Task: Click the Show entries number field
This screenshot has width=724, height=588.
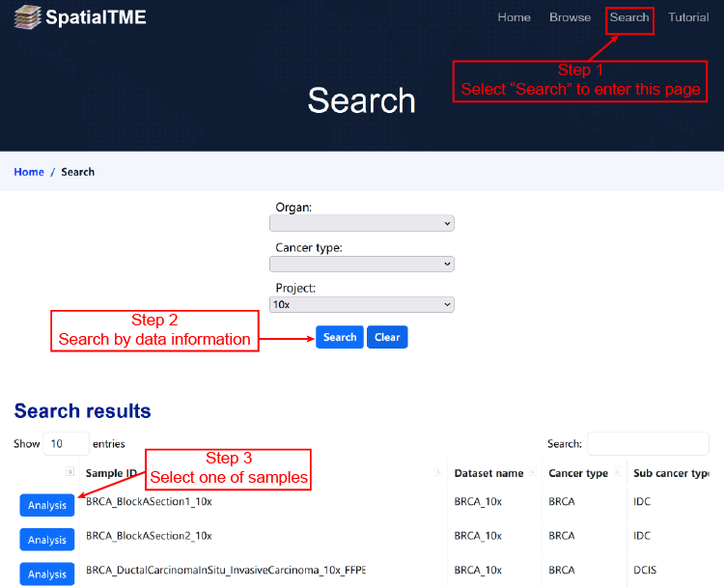Action: [67, 444]
